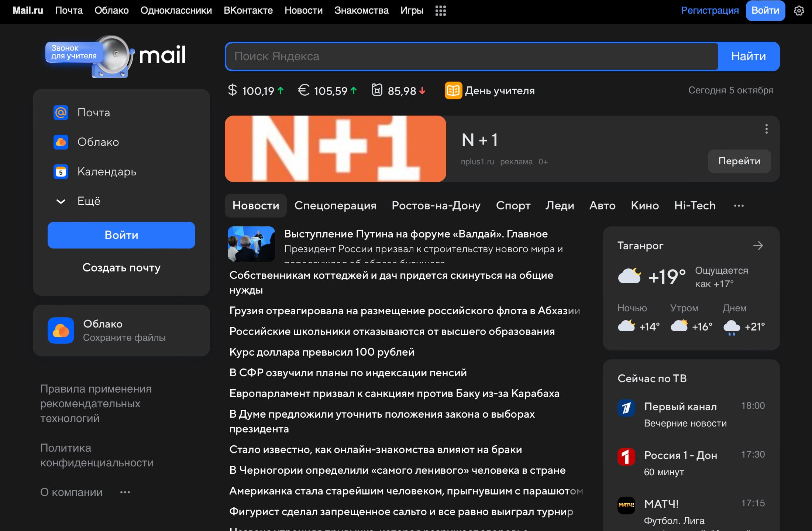Click the Mail.ru text in top bar
This screenshot has height=531, width=812.
[x=28, y=10]
